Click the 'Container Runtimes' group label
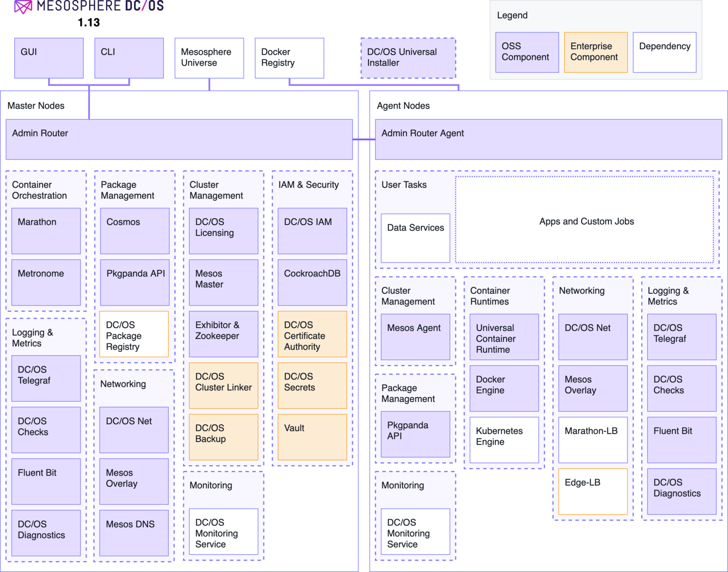Screen dimensions: 728x572 pos(490,296)
